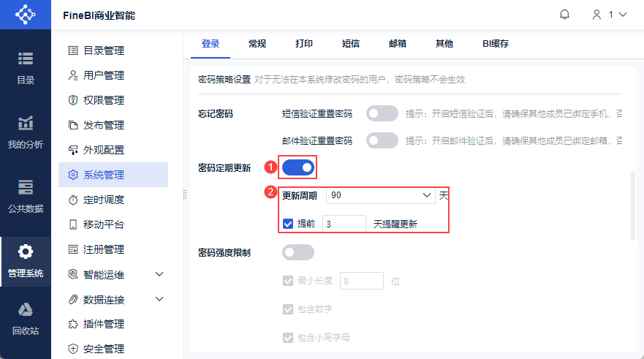
Task: Toggle the 密码强度限制 switch
Action: 298,252
